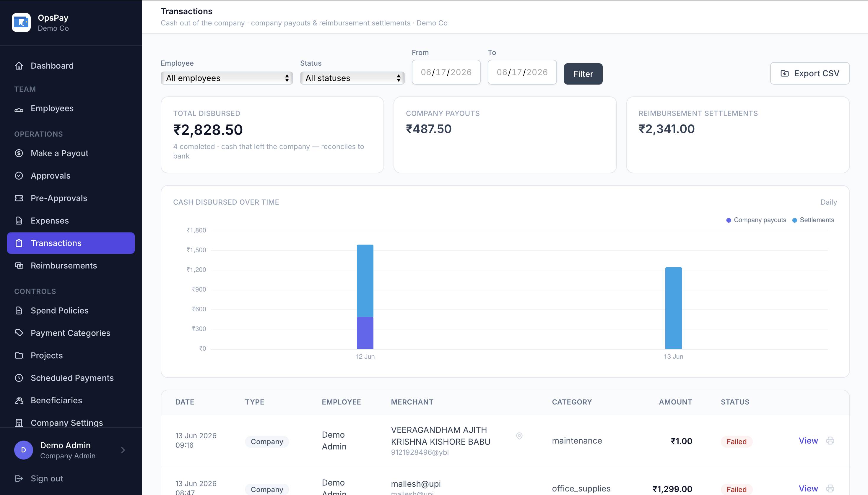The height and width of the screenshot is (495, 868).
Task: Print receipt for the ₹1,299.00 transaction
Action: pyautogui.click(x=830, y=488)
